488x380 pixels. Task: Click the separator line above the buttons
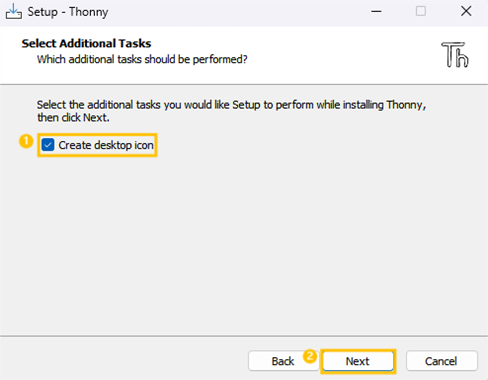point(244,336)
